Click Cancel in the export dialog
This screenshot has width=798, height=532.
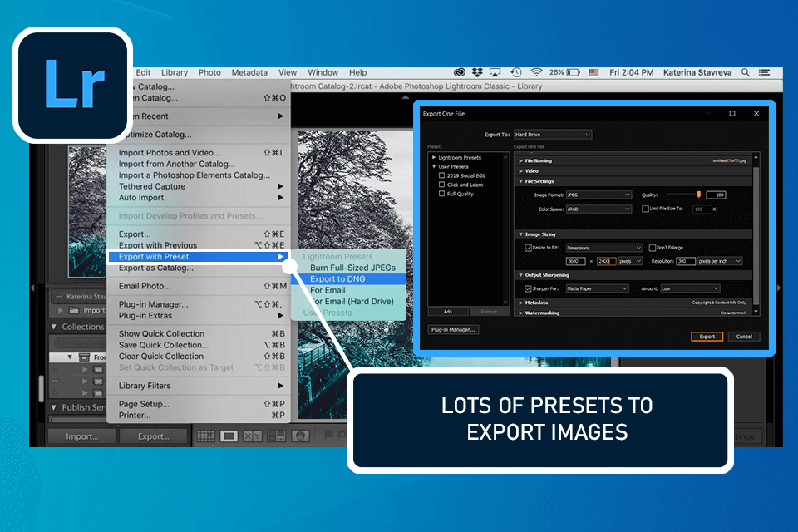tap(744, 337)
